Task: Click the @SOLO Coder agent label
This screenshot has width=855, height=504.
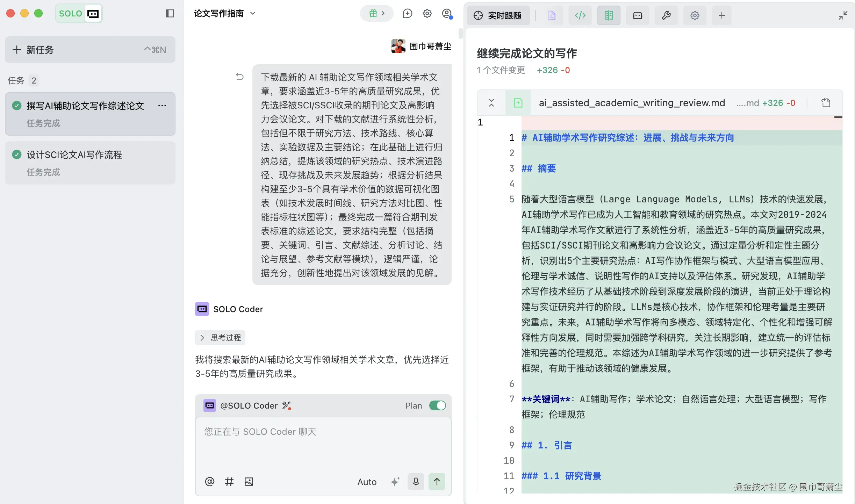Action: click(249, 405)
